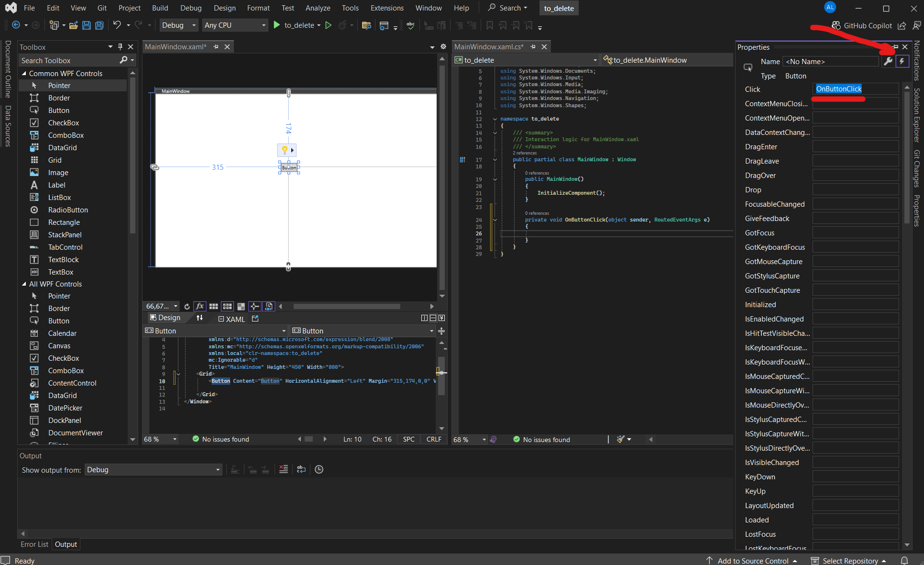This screenshot has height=565, width=924.
Task: Switch to properties wrench view
Action: pyautogui.click(x=888, y=61)
